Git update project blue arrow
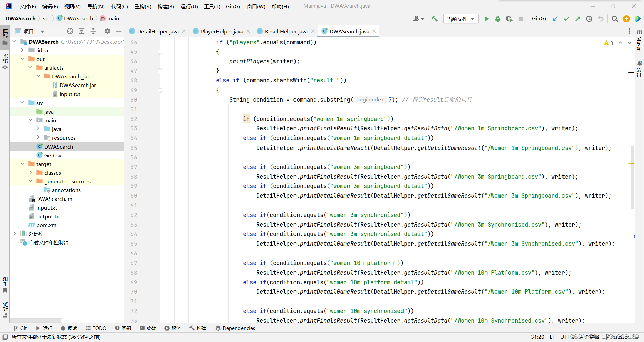Viewport: 644px width, 342px height. [x=555, y=19]
